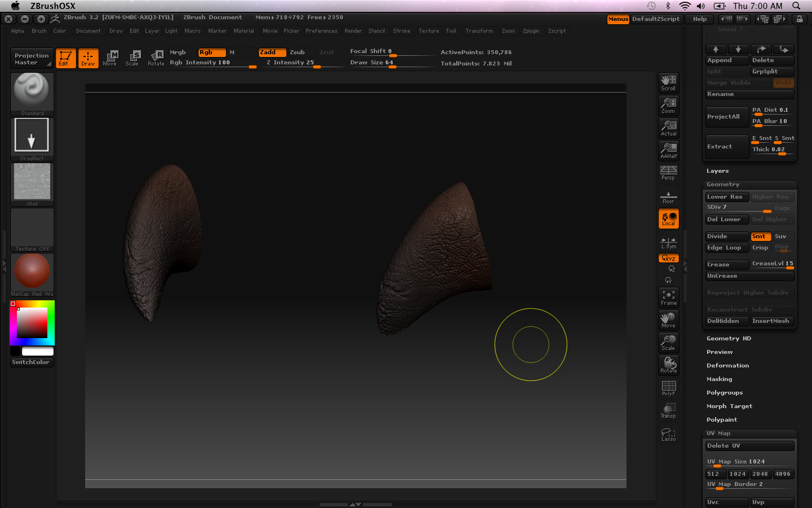The height and width of the screenshot is (508, 812).
Task: Select the Lasso selection icon
Action: tap(668, 433)
